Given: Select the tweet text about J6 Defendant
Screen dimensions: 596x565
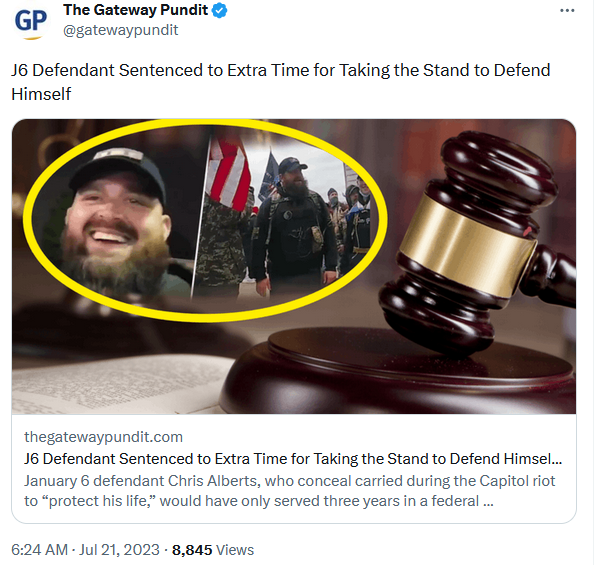Looking at the screenshot, I should tap(281, 82).
